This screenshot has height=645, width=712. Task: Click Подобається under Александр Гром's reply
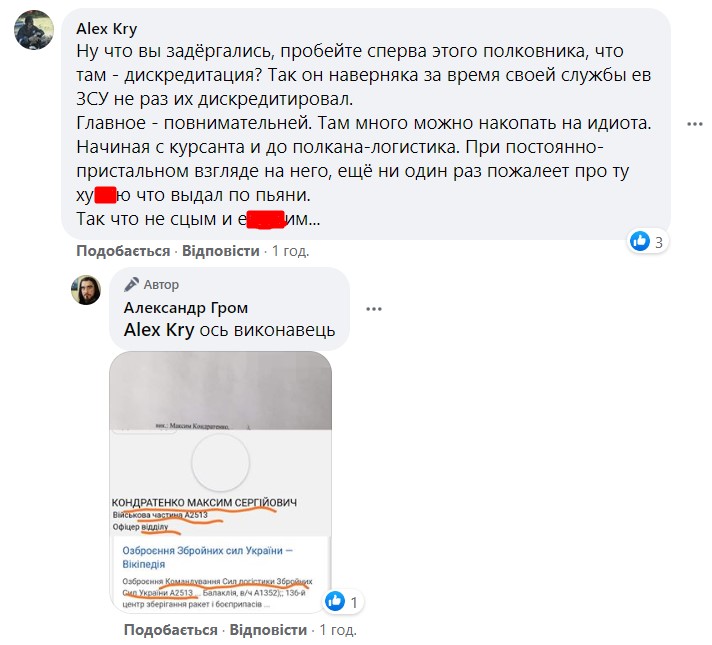pyautogui.click(x=171, y=630)
